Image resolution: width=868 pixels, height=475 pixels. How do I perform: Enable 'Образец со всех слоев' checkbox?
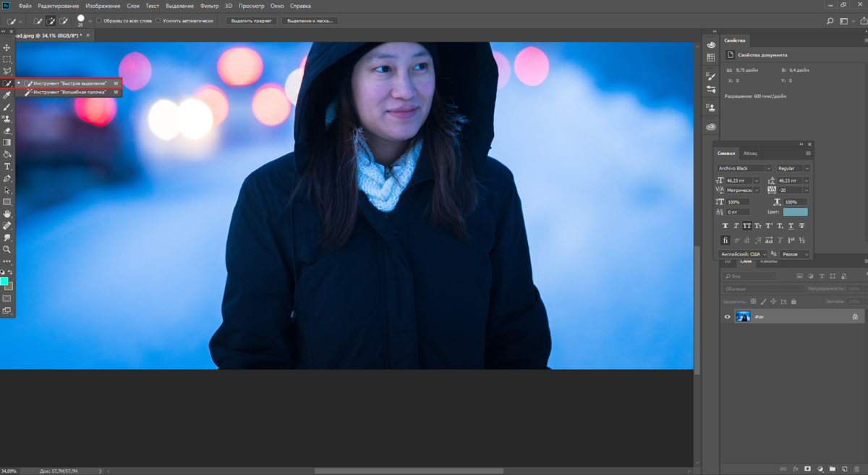coord(98,21)
